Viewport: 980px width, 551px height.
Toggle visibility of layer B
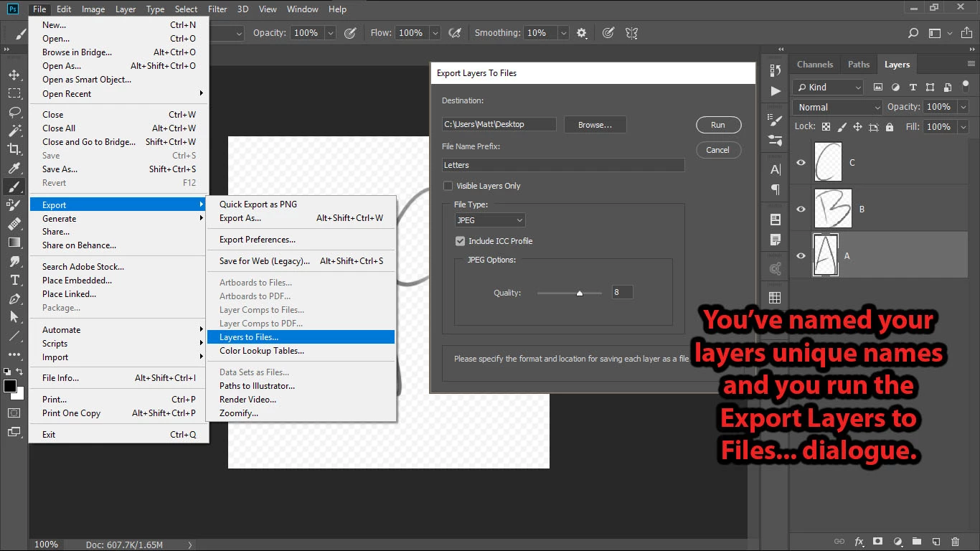pyautogui.click(x=801, y=209)
